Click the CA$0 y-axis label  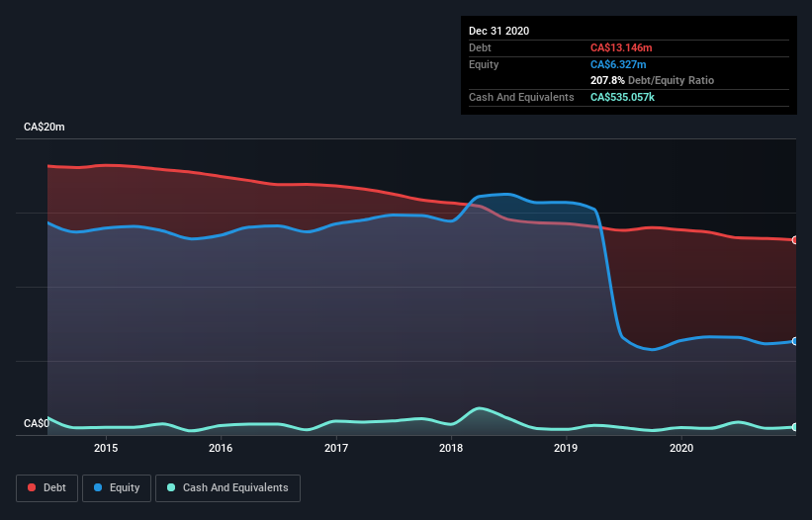click(x=37, y=423)
